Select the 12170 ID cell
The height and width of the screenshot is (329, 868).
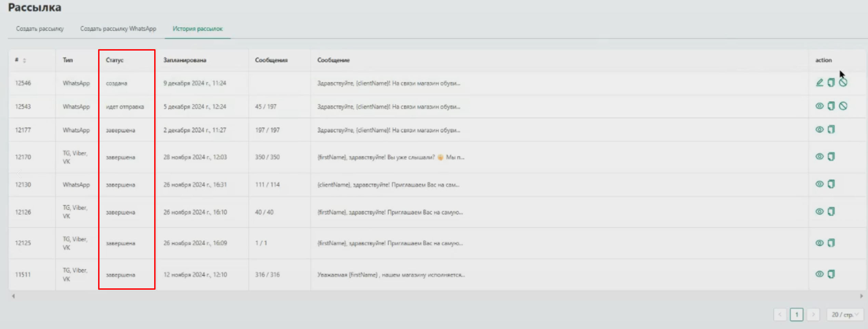click(23, 157)
